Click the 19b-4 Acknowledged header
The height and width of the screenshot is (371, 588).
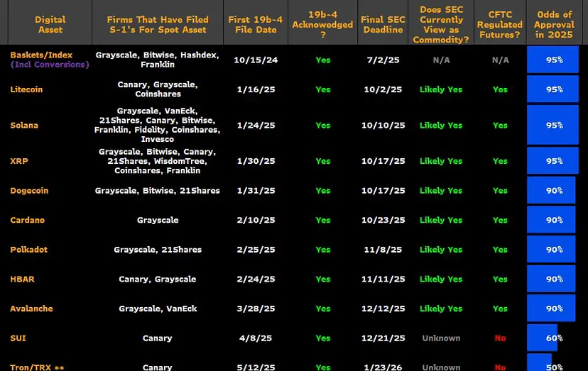(x=322, y=24)
